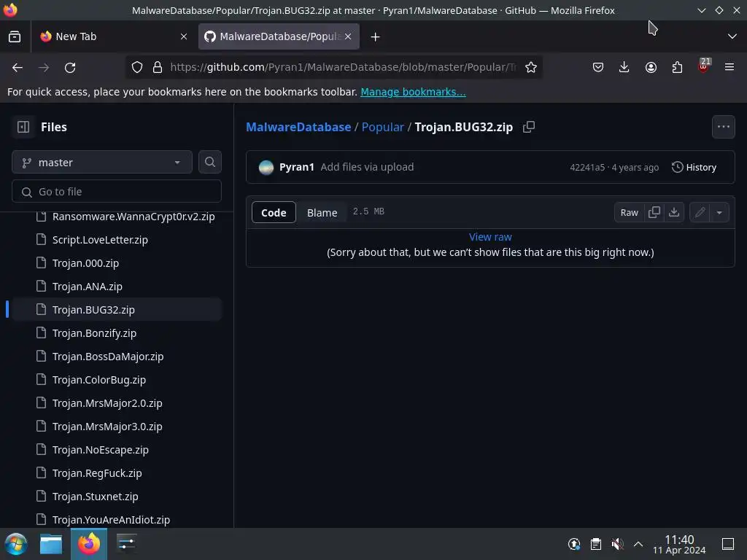747x560 pixels.
Task: Open the master branch selector dropdown
Action: (102, 163)
